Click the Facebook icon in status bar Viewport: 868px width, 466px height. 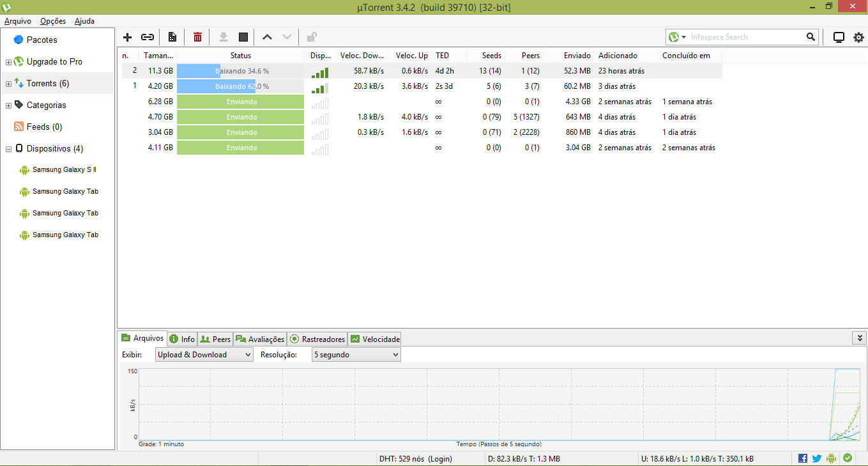(803, 458)
